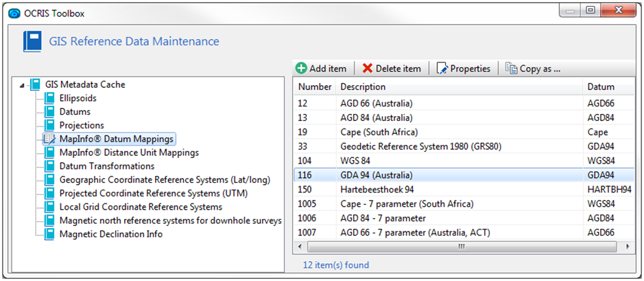644x281 pixels.
Task: Select the WGS 84 description row
Action: [x=464, y=161]
